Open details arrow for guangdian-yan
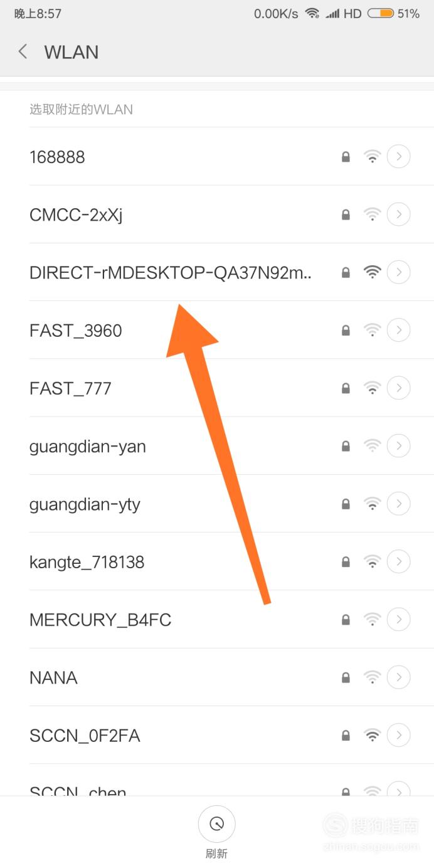This screenshot has height=868, width=434. point(399,446)
